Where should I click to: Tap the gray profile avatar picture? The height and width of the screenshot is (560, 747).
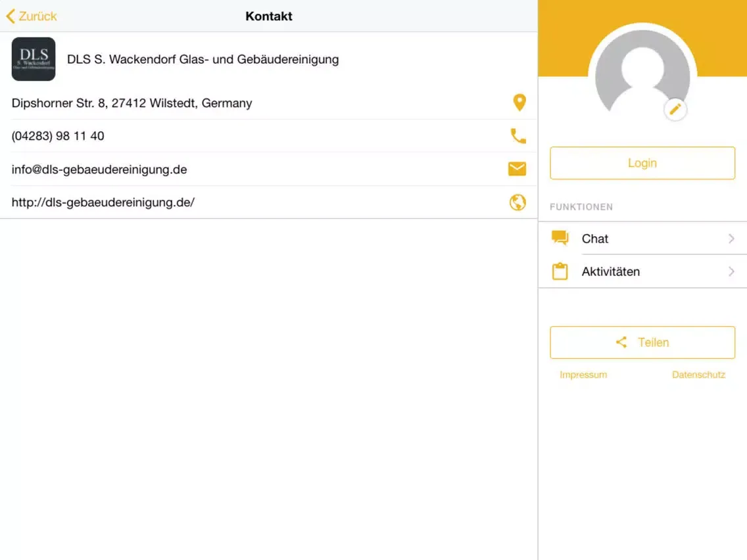[642, 76]
